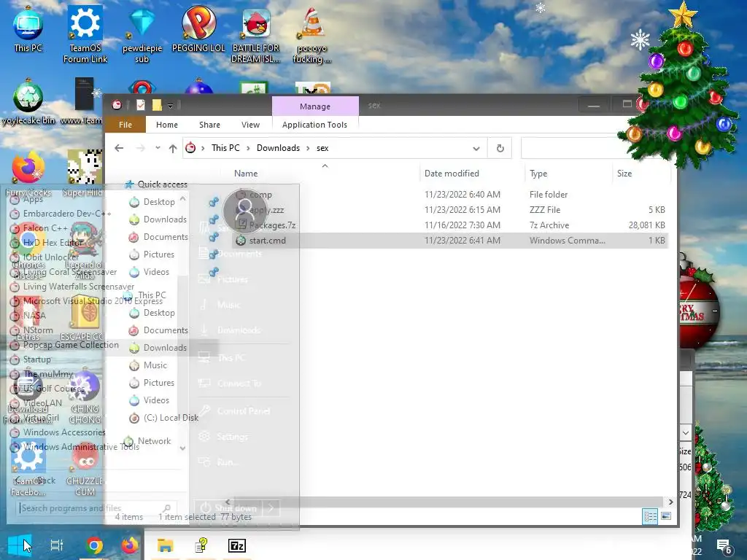Select Downloads under This PC in navigation pane
Image resolution: width=747 pixels, height=560 pixels.
click(165, 348)
